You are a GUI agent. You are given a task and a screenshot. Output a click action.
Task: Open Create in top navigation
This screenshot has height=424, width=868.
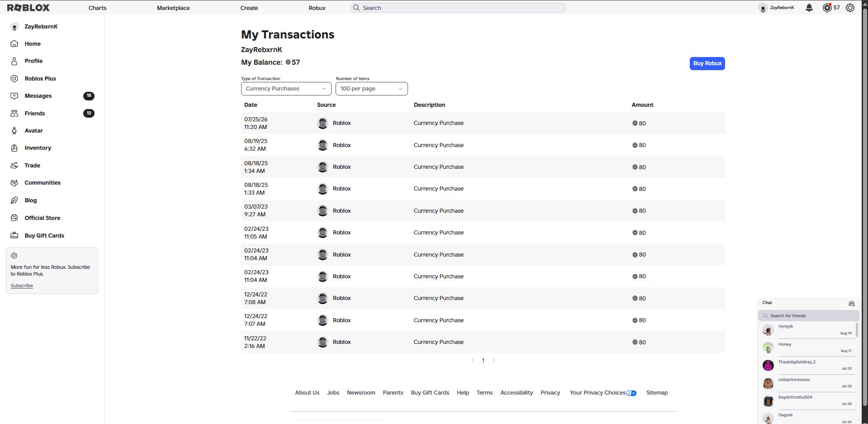pyautogui.click(x=249, y=8)
